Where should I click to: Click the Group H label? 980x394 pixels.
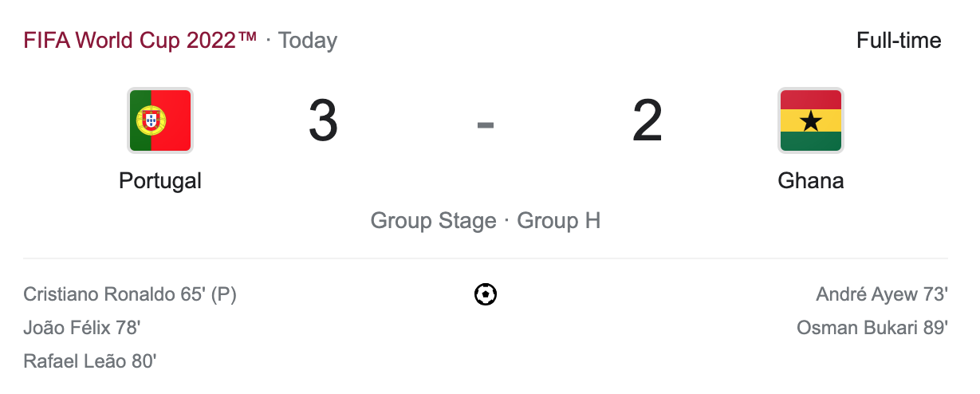point(558,221)
